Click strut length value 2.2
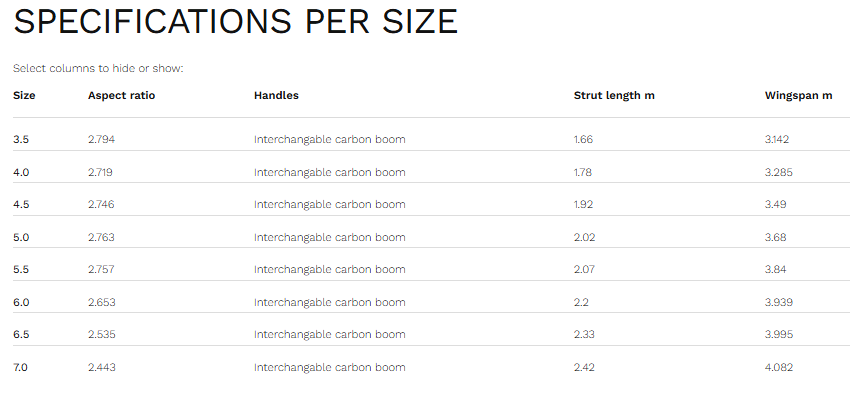 point(581,302)
